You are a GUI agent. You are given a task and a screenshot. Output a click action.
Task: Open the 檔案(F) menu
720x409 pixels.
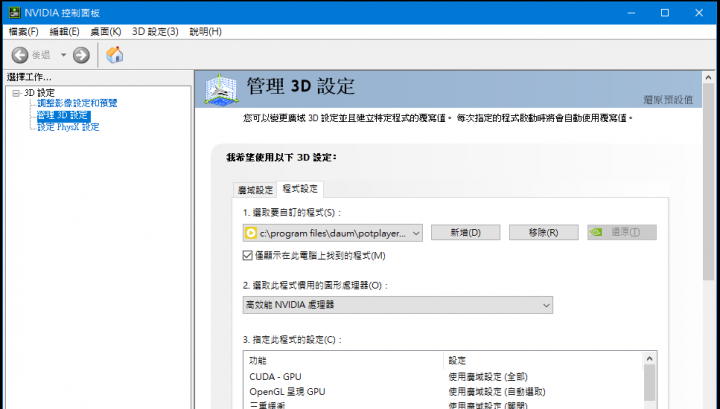[23, 32]
